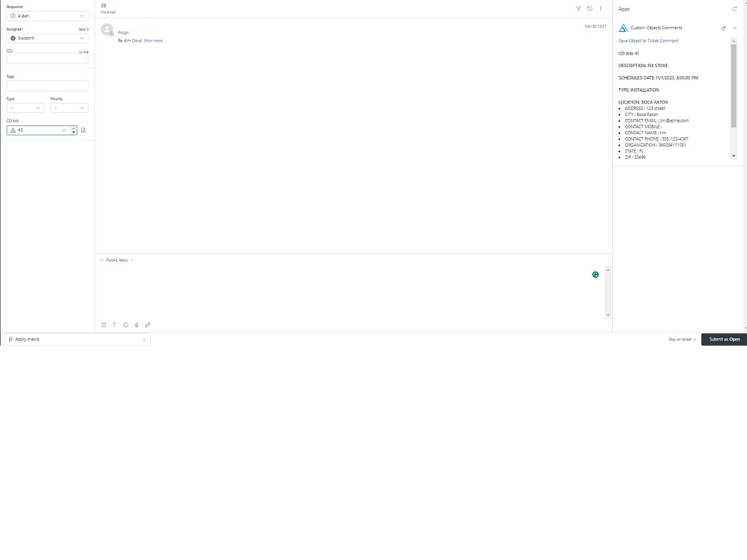Click Save Object to Ticket Comment link

point(649,41)
